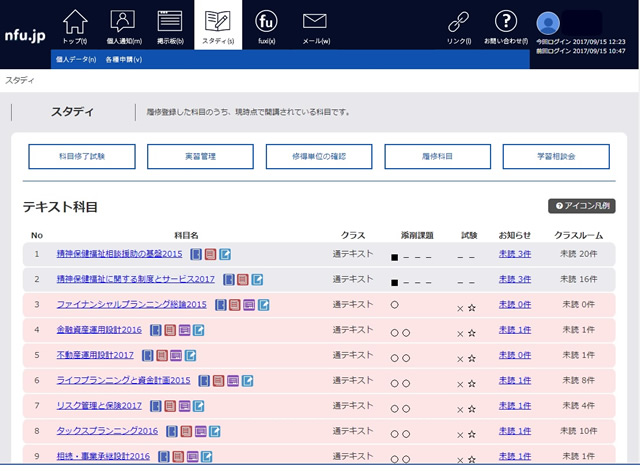Click light-blue edit icon for 精神保健福祉相談援助の基盤2015
640x471 pixels.
pyautogui.click(x=225, y=254)
